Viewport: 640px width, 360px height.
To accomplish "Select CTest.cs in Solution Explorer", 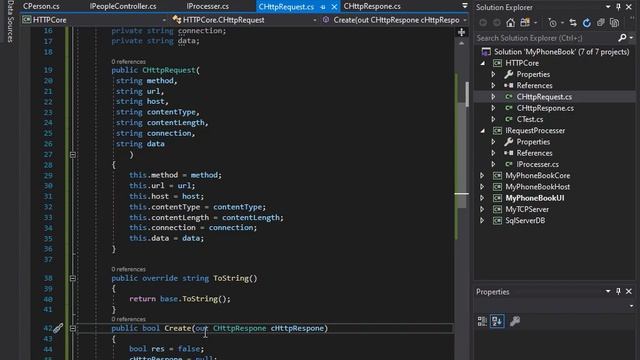I will [x=530, y=119].
